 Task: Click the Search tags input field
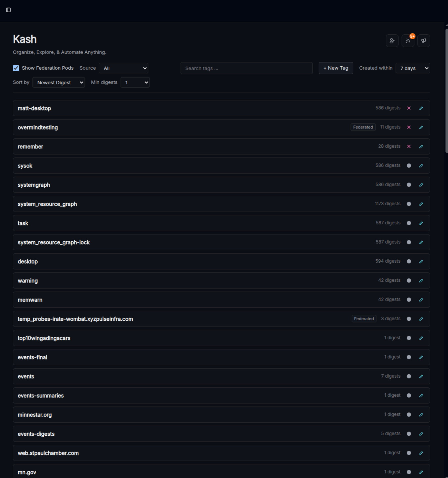(x=246, y=68)
